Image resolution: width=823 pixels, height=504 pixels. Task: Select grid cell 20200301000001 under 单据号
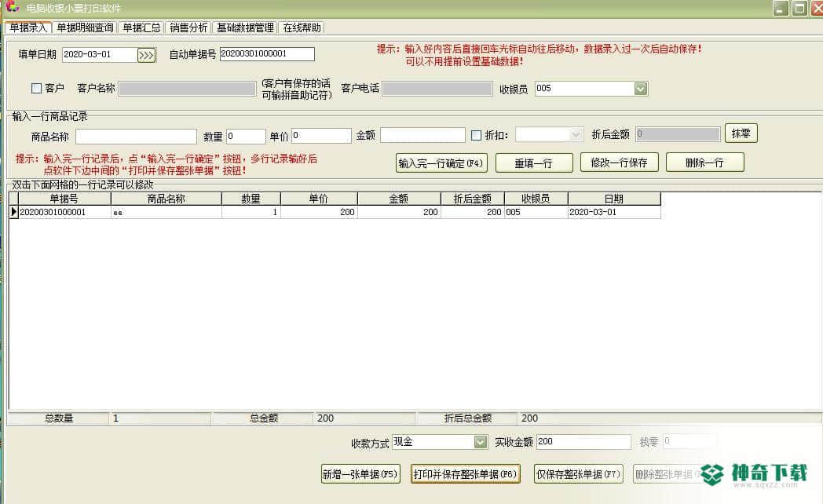coord(64,212)
